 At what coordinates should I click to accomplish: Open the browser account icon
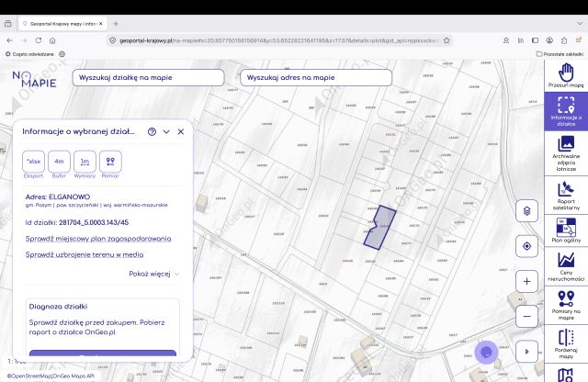pos(549,40)
